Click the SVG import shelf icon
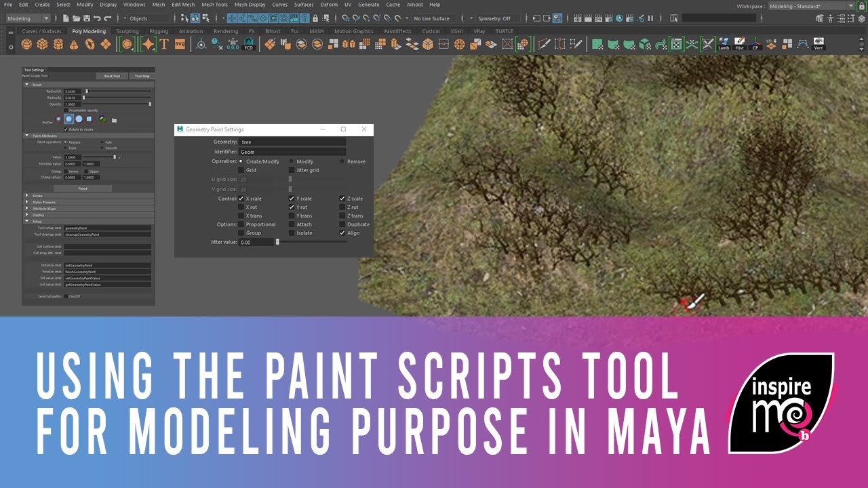This screenshot has width=868, height=488. coord(180,44)
